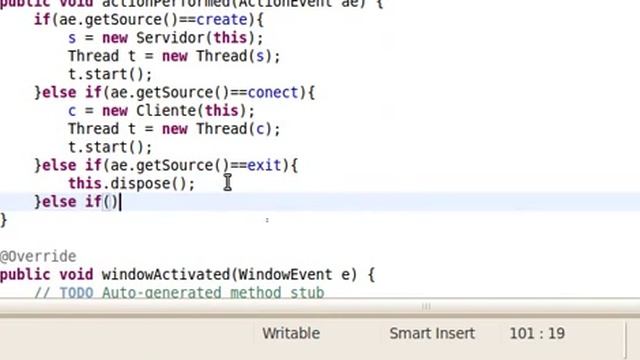The height and width of the screenshot is (360, 640).
Task: Click the windowActivated method name
Action: [166, 274]
